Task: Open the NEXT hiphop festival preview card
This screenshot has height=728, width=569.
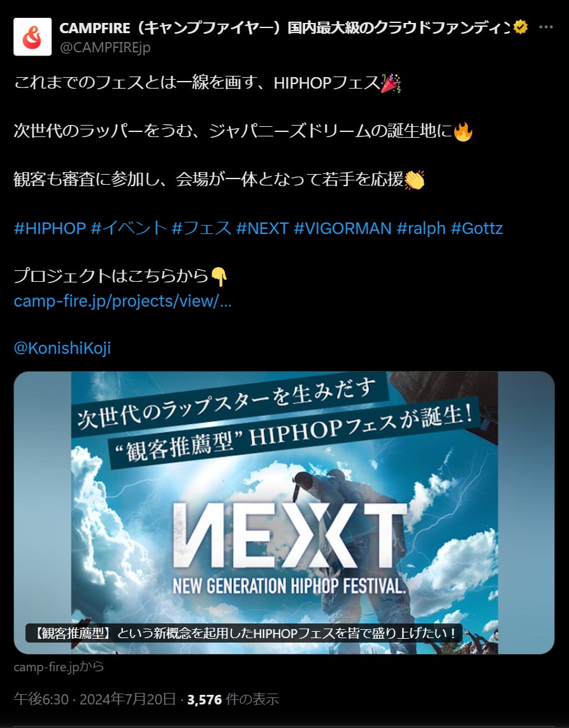Action: [284, 513]
